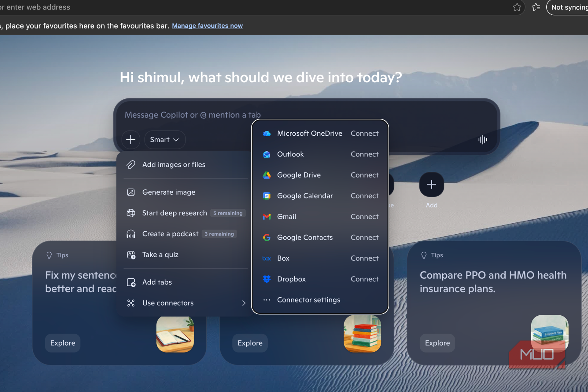Connect Box

click(365, 258)
